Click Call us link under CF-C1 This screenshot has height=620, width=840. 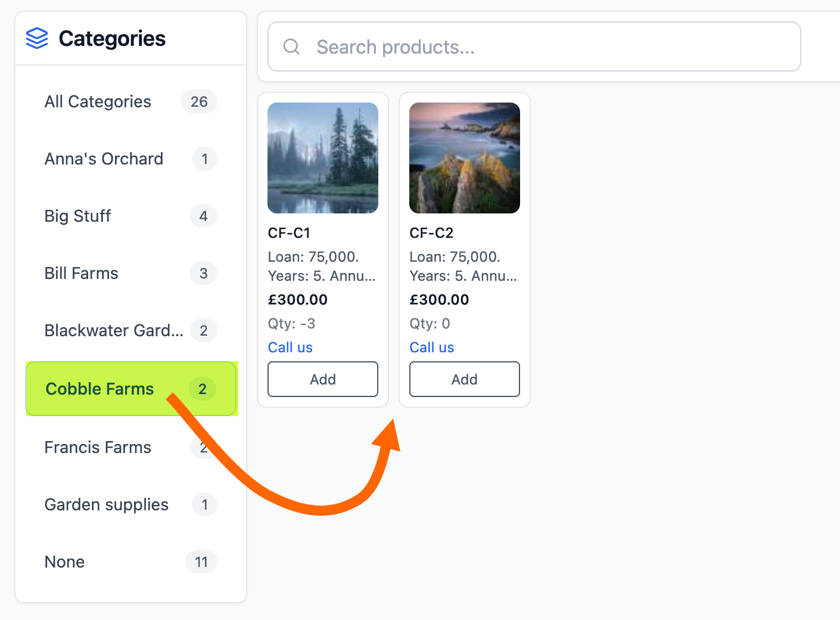(290, 348)
